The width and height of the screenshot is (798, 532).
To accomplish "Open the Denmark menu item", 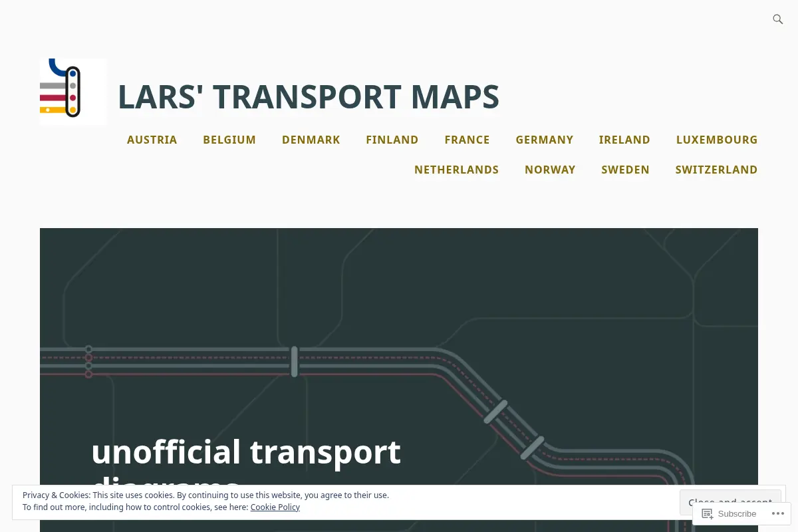I will tap(311, 140).
